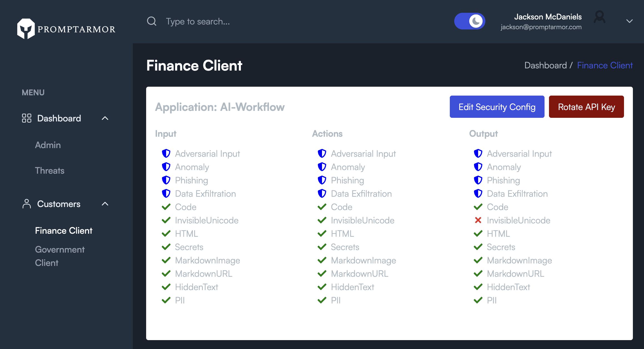Collapse the Customers menu chevron

point(105,204)
